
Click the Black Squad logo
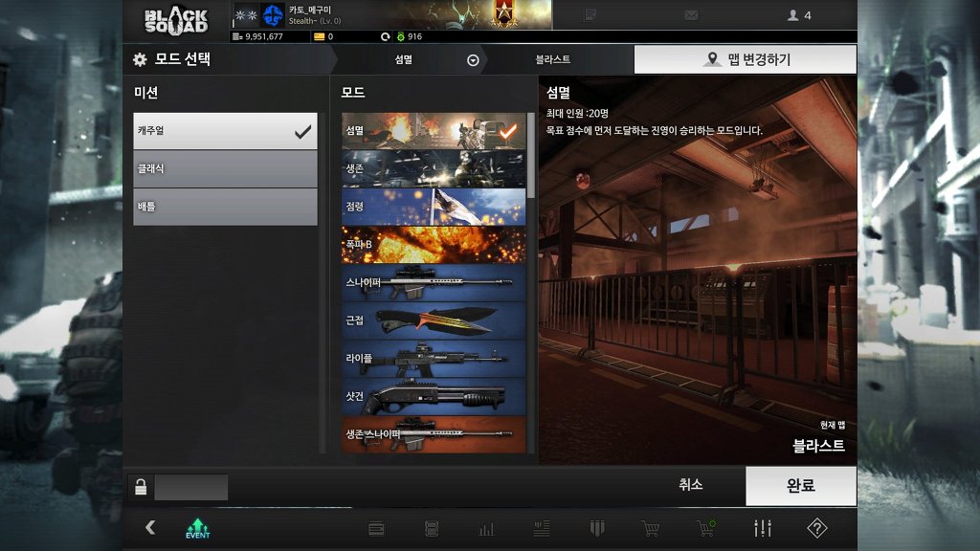click(x=176, y=21)
